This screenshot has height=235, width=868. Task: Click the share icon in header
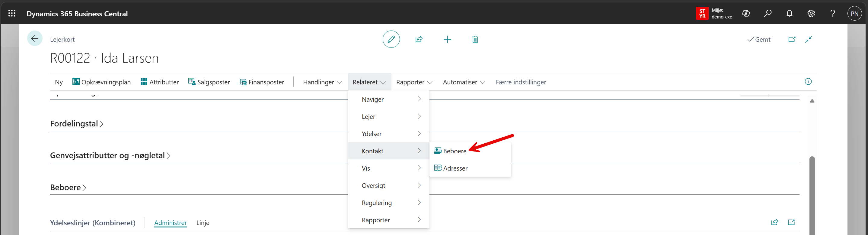[419, 40]
